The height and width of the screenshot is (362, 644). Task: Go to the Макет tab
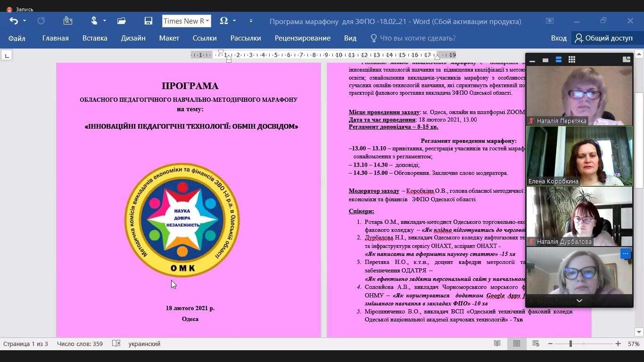tap(169, 38)
